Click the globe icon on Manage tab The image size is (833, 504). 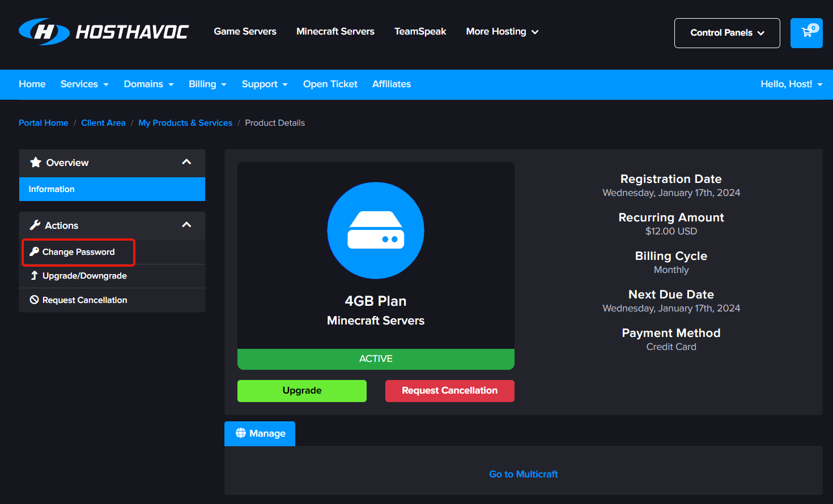point(241,433)
